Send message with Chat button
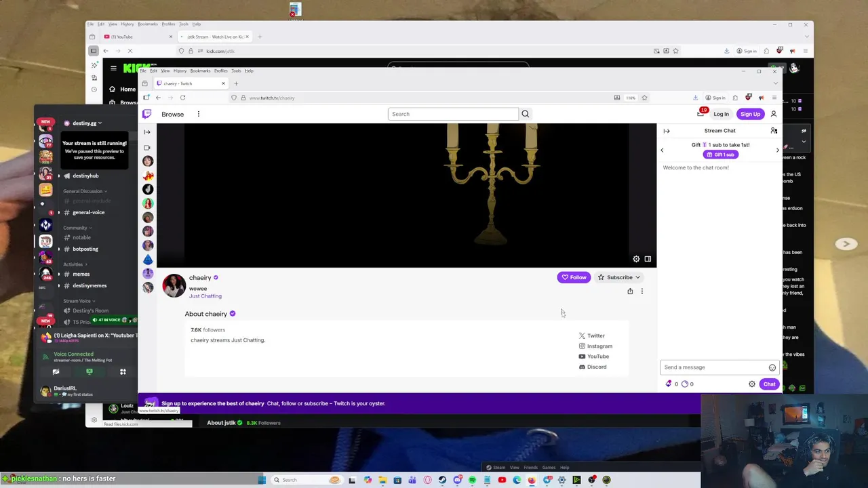The width and height of the screenshot is (868, 488). (769, 384)
